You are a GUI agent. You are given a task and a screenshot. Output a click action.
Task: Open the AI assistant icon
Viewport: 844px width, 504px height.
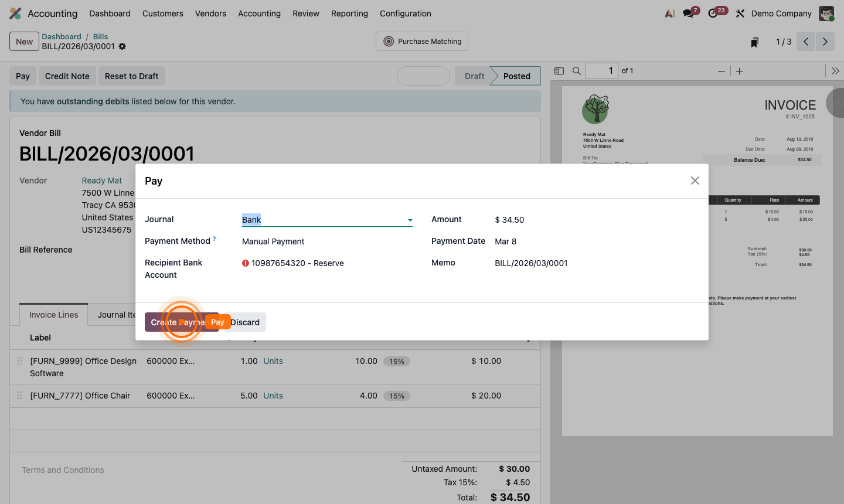click(669, 13)
